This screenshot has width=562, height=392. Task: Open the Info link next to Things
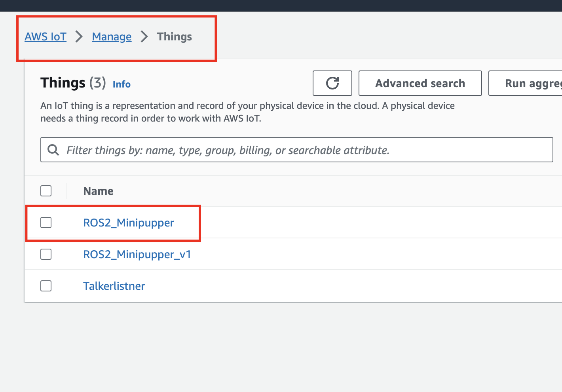point(122,84)
